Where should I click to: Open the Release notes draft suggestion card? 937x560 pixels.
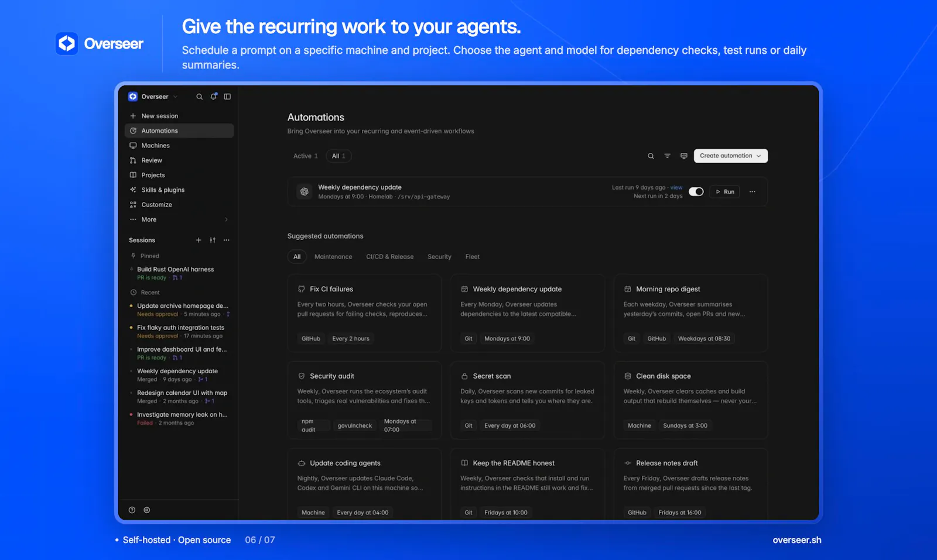pos(690,484)
